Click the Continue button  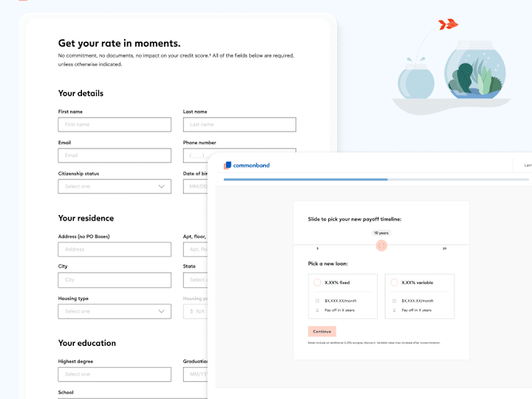pos(322,332)
